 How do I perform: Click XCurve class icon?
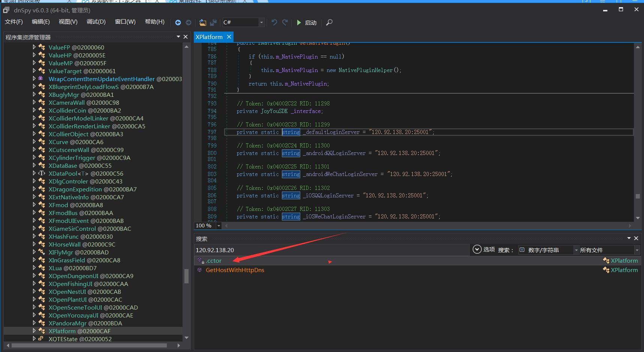tap(42, 142)
